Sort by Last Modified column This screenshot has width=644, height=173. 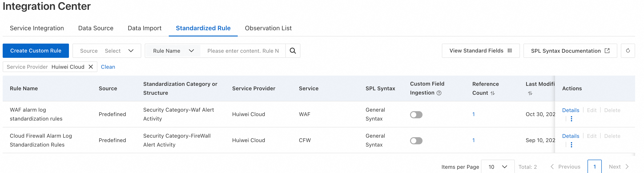click(x=530, y=93)
